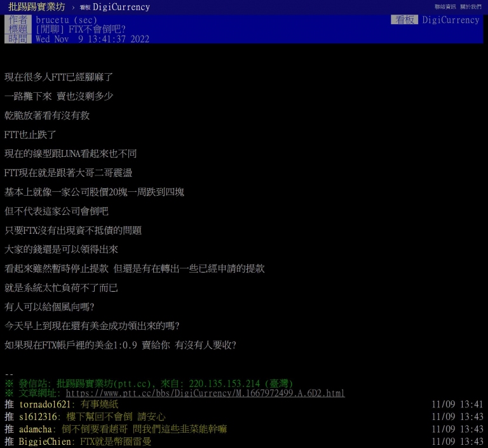Click the 關於我們 link

[x=471, y=6]
